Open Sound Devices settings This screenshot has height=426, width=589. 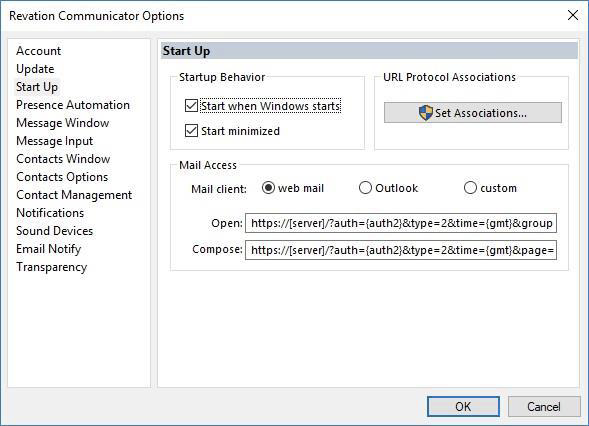click(x=54, y=231)
